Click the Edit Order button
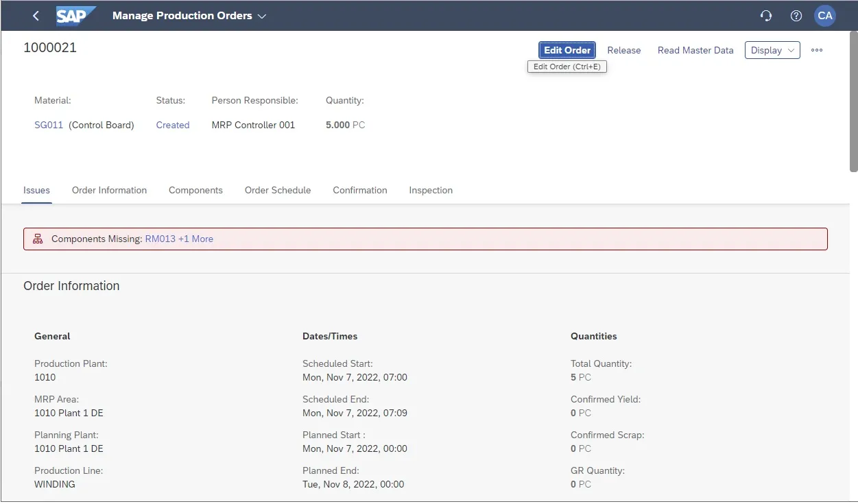 pos(567,50)
